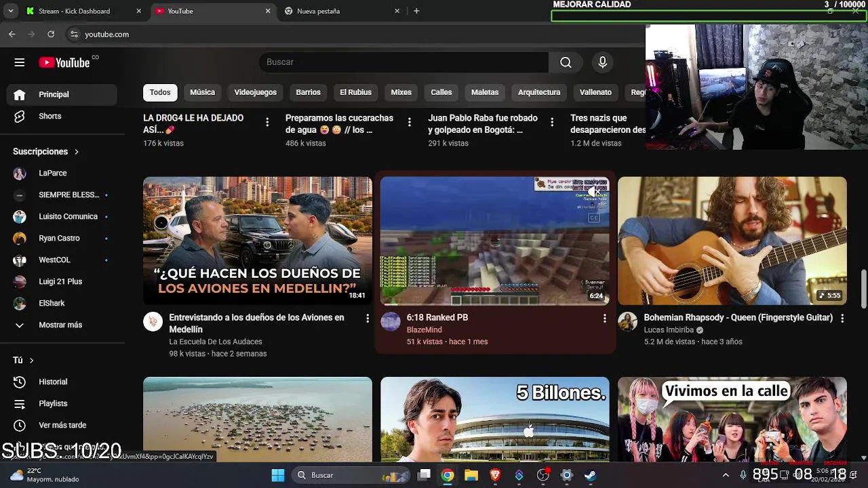
Task: Close the Nueva pestaña tab
Action: click(397, 11)
